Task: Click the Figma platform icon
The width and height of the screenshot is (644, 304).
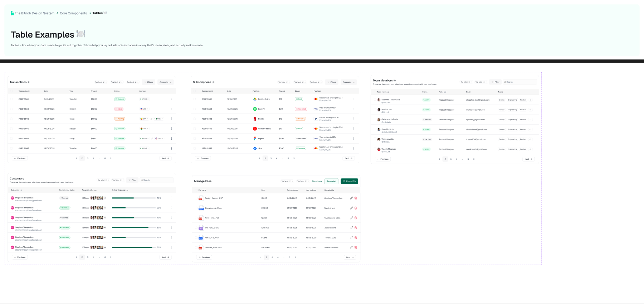Action: 255,139
